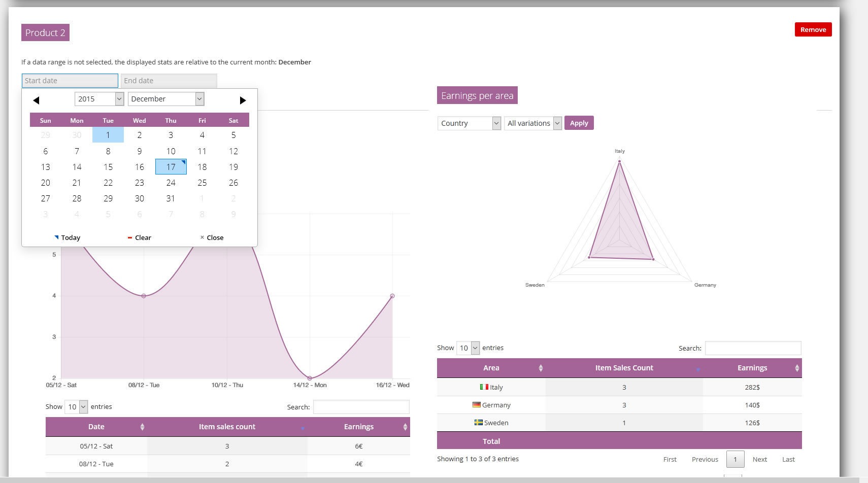Sort region Earnings column with arrows
This screenshot has height=483, width=868.
(x=796, y=368)
